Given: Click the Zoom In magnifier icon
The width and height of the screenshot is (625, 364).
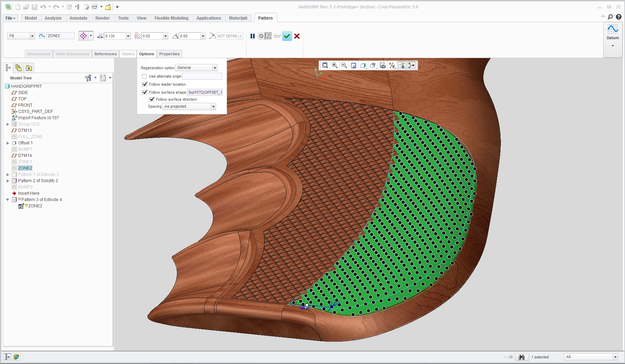Looking at the screenshot, I should point(335,65).
